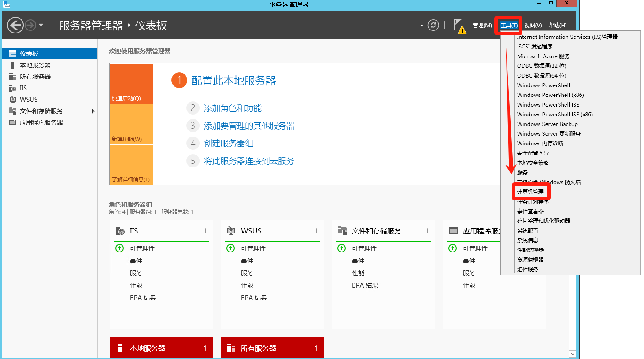Click the WSUS icon in sidebar
Viewport: 644px width, 359px height.
coord(13,100)
